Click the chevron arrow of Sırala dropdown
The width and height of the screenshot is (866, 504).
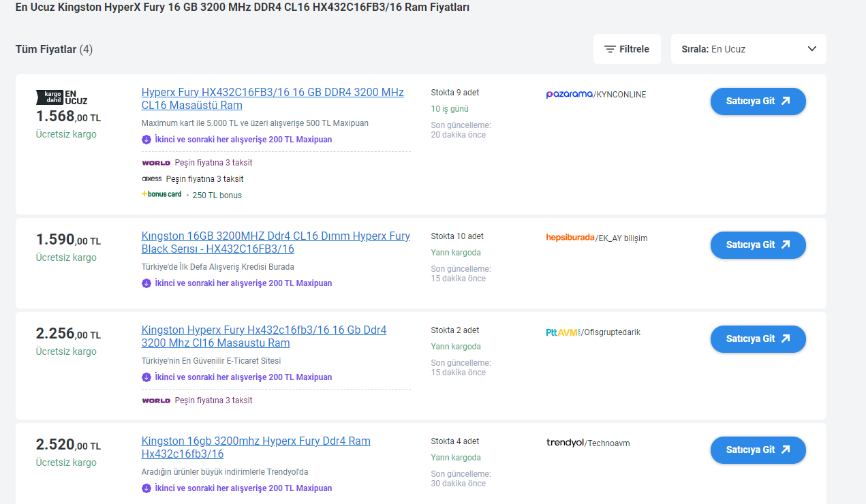(x=811, y=49)
